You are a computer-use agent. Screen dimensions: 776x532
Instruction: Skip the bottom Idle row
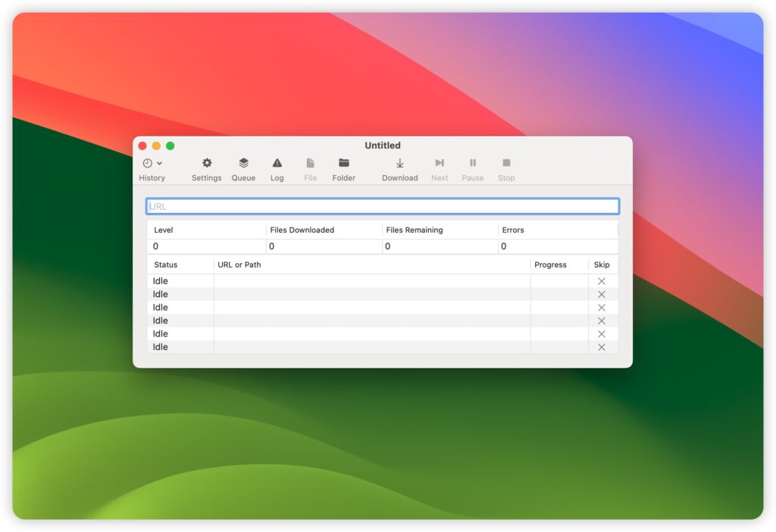click(x=601, y=346)
